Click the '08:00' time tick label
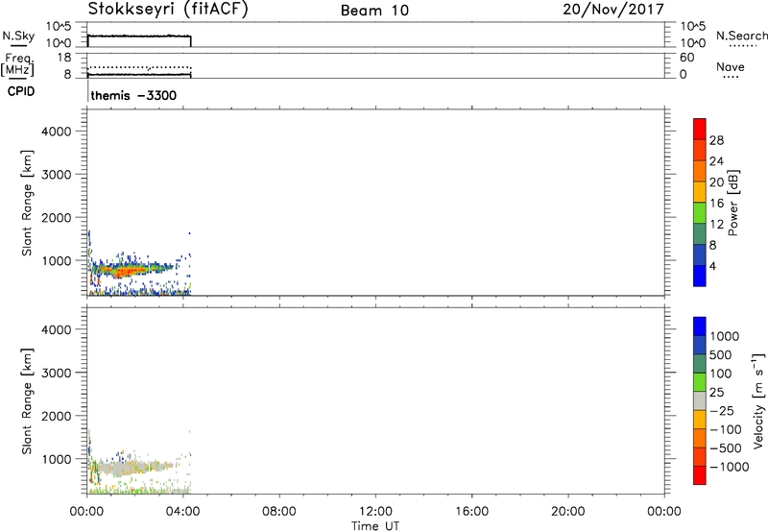The image size is (768, 532). tap(278, 512)
